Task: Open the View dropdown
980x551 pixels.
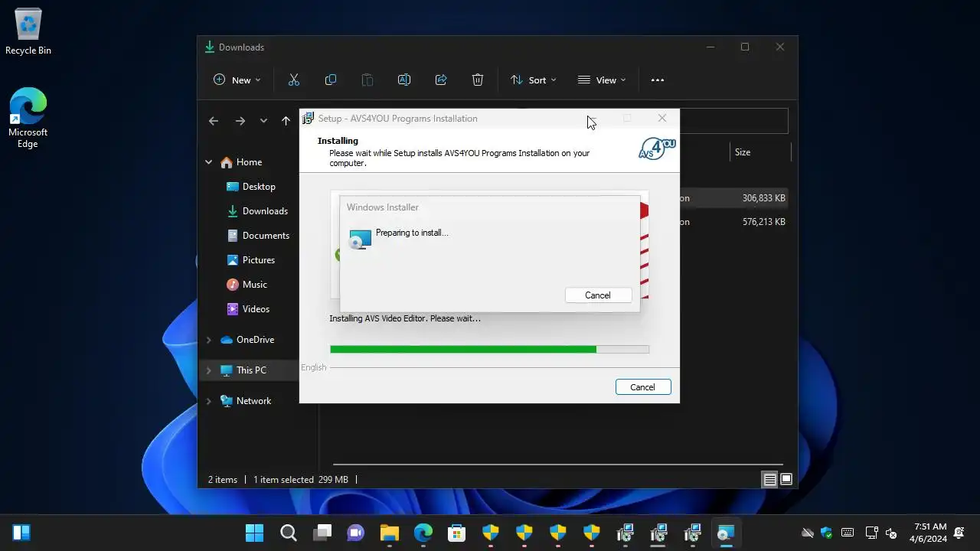Action: [x=602, y=80]
